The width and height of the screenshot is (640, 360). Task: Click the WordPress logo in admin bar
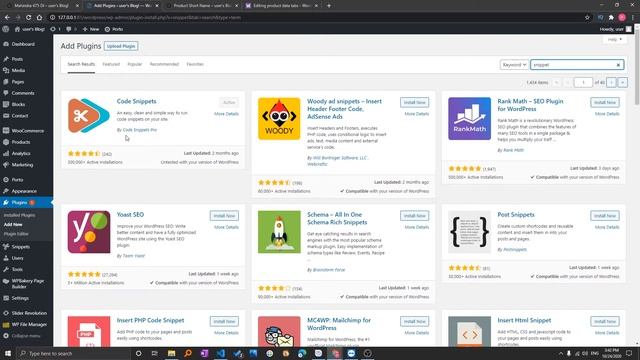pyautogui.click(x=5, y=29)
